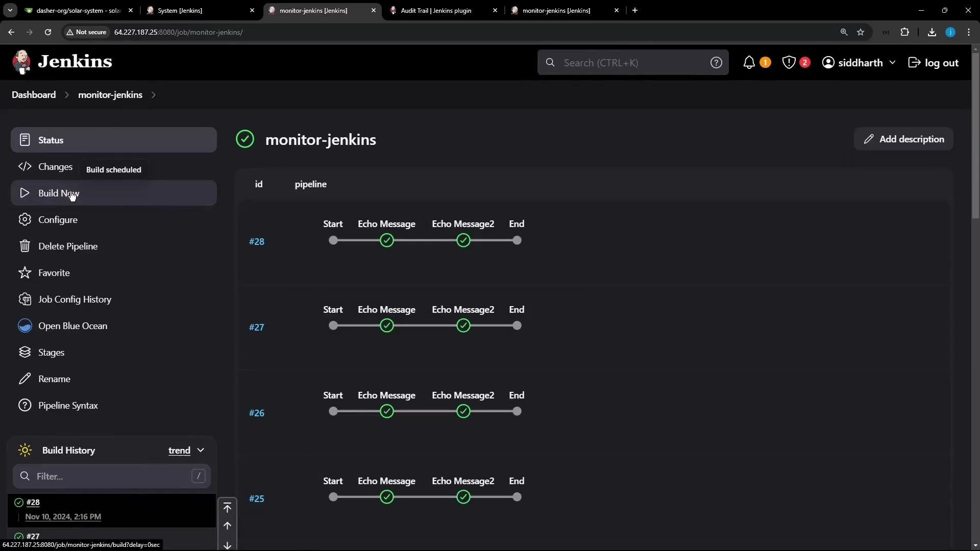Open the browser zoom magnifier icon

(844, 32)
